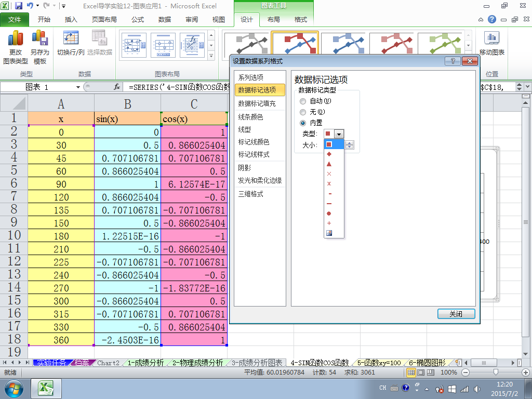
Task: Pick the triangle marker type
Action: click(x=329, y=164)
